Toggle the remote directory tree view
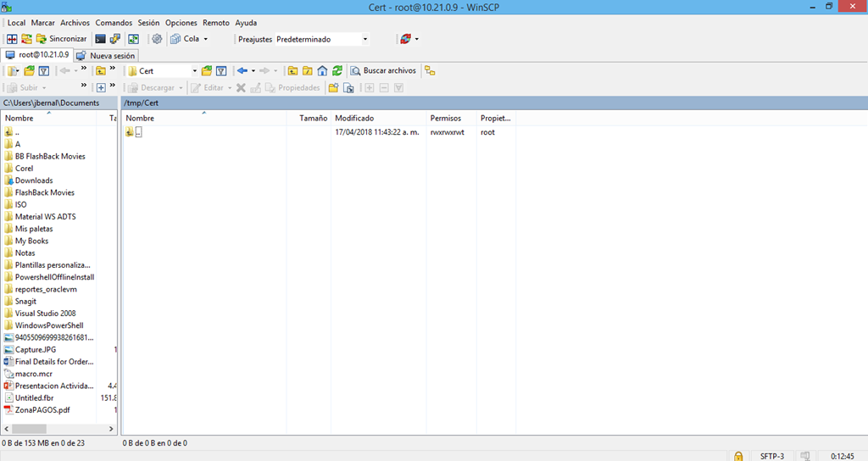 430,71
